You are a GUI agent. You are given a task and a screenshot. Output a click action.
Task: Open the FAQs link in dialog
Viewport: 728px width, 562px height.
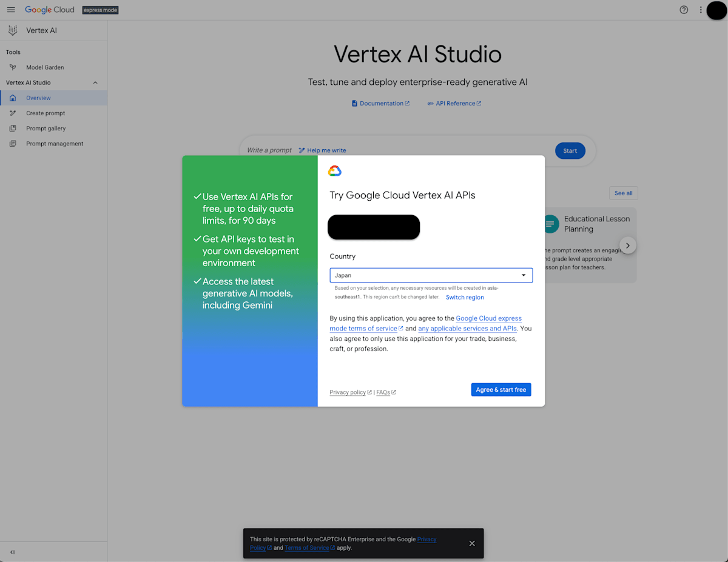386,392
